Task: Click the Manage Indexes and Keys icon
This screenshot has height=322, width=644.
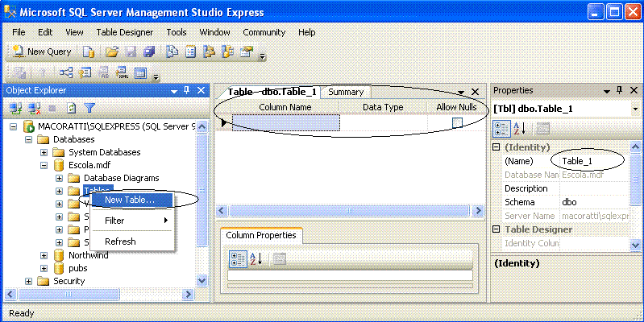Action: 85,73
